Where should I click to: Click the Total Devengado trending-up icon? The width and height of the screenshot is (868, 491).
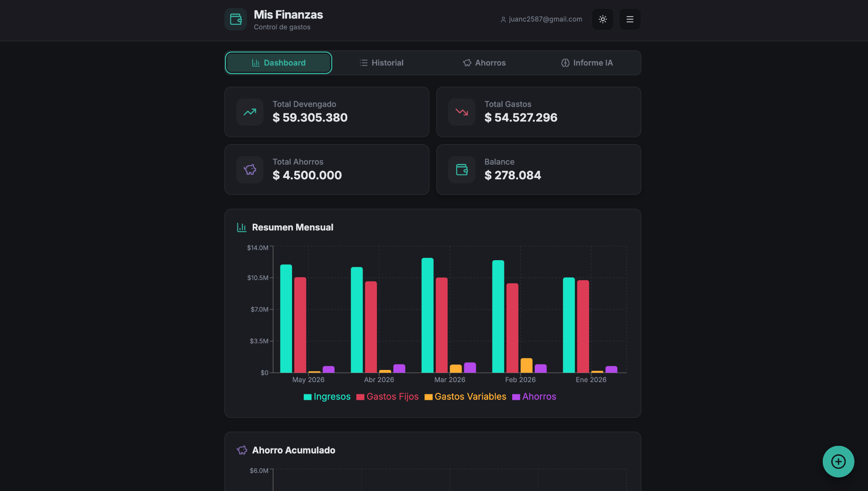point(250,112)
